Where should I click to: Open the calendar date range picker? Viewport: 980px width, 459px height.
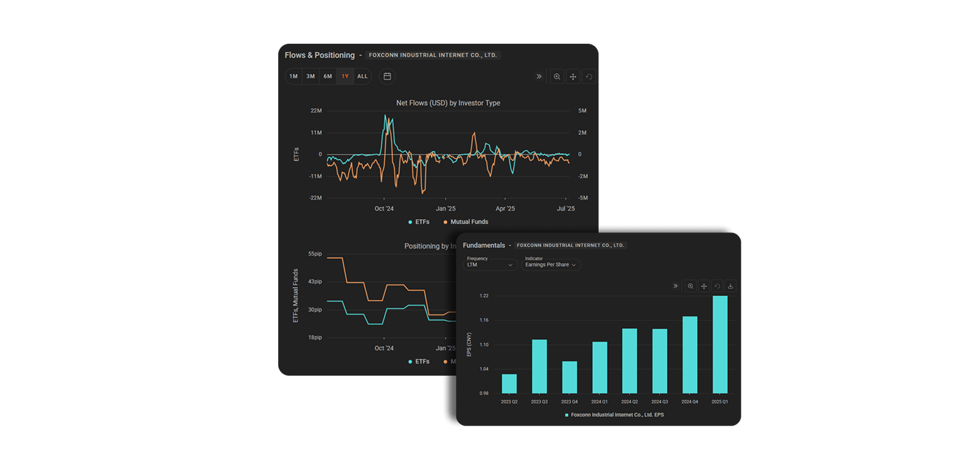(387, 76)
